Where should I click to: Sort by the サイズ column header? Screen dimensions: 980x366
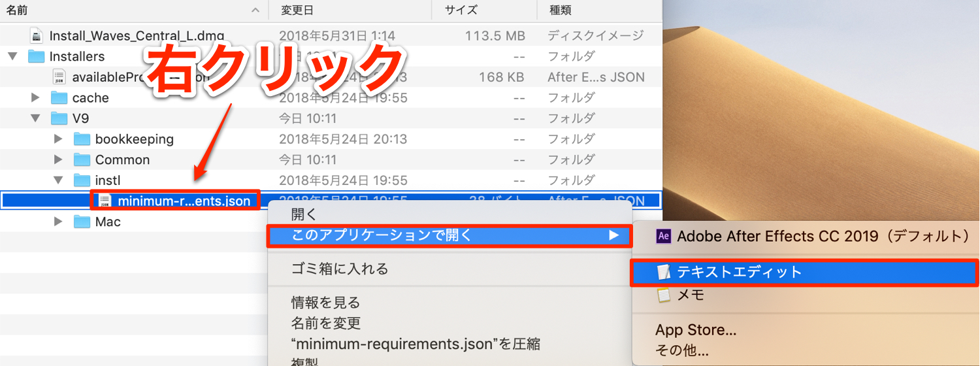pos(484,10)
